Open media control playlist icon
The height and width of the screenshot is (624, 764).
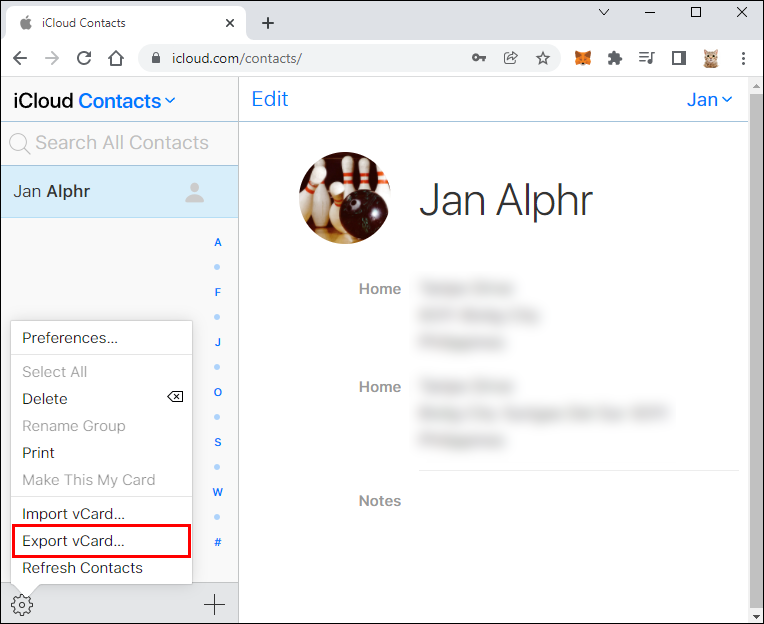647,58
